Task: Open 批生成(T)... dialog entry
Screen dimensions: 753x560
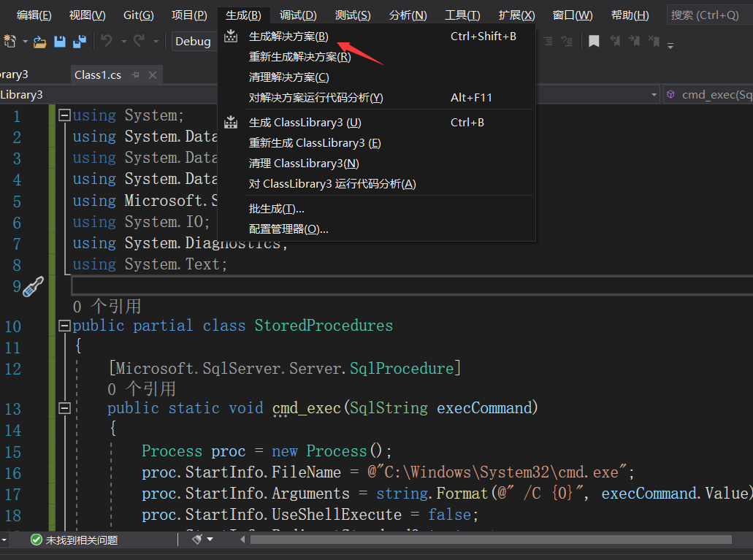Action: point(377,209)
